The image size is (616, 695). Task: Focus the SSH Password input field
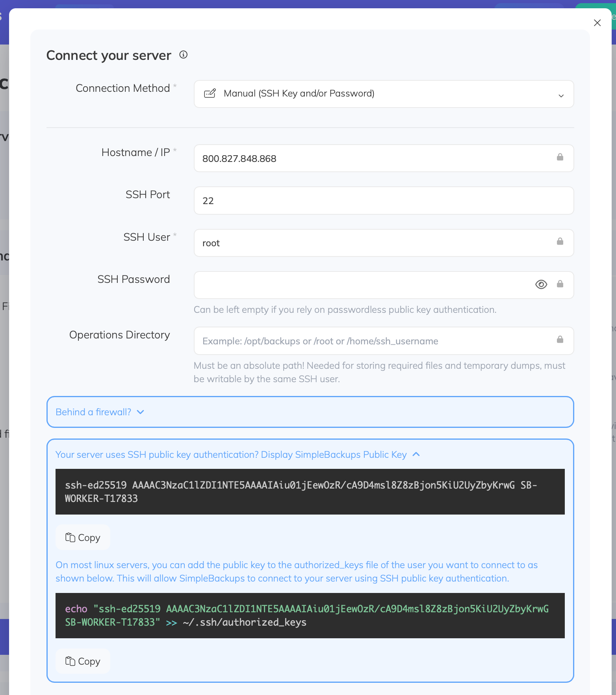pyautogui.click(x=384, y=285)
